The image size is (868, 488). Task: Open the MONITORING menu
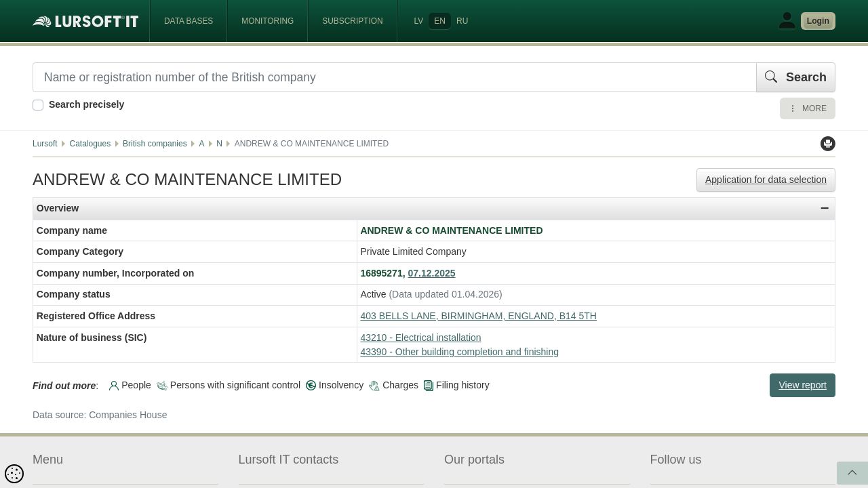267,21
